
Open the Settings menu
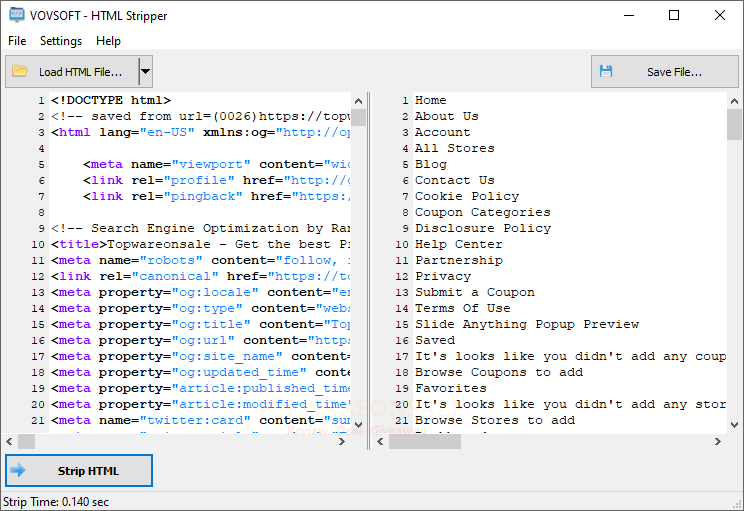(61, 41)
